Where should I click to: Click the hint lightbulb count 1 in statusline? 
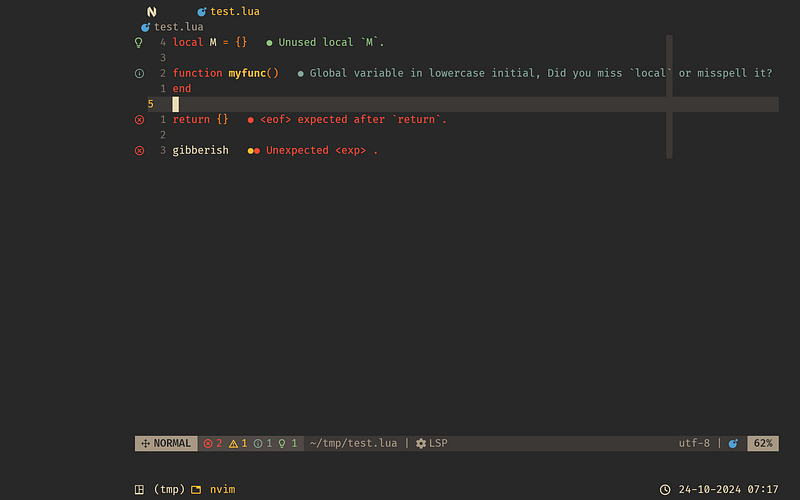coord(288,443)
